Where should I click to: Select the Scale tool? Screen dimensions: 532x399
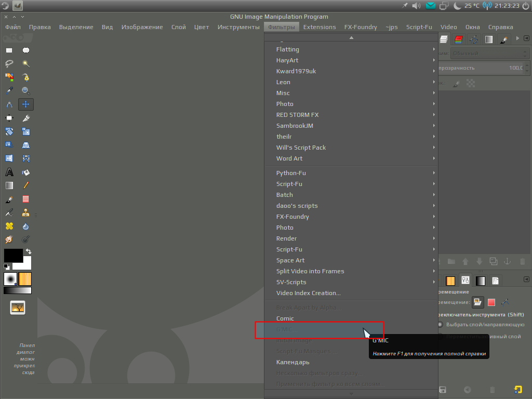pyautogui.click(x=26, y=131)
